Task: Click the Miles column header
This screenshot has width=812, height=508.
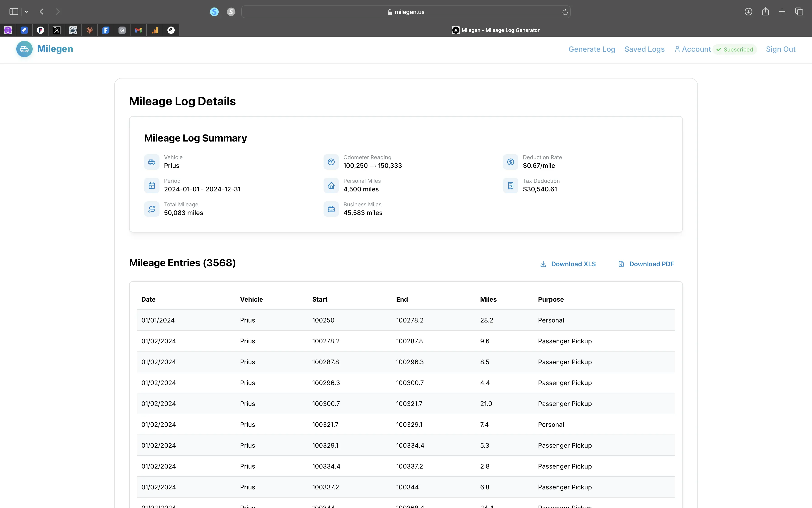Action: click(488, 299)
